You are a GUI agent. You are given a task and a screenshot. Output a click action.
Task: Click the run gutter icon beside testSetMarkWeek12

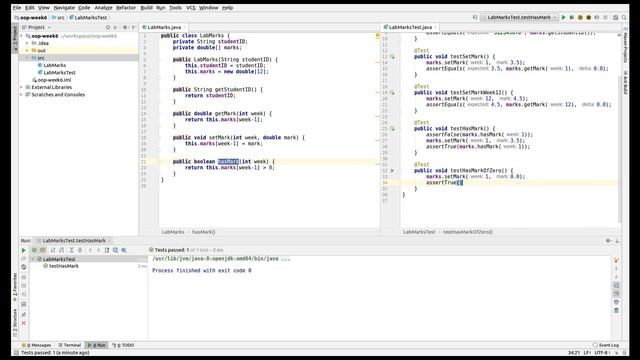click(x=392, y=93)
